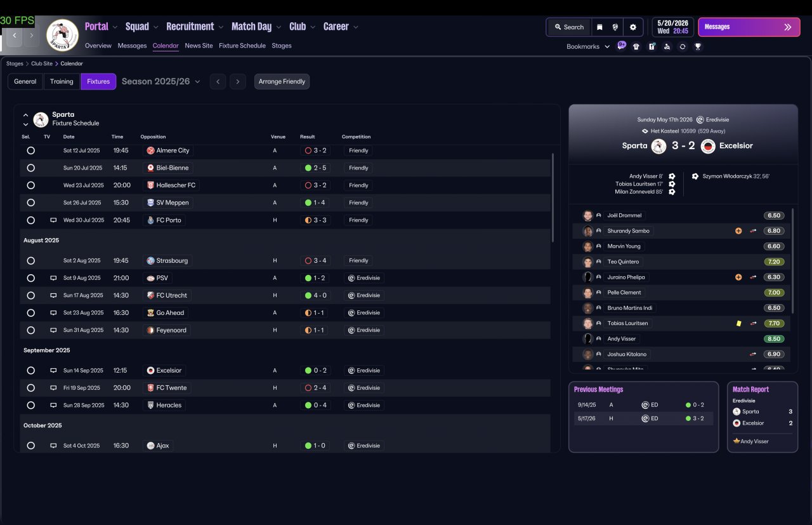Click injury icon on Juraino Phelipa row
Screen dimensions: 812x525
[x=738, y=277]
